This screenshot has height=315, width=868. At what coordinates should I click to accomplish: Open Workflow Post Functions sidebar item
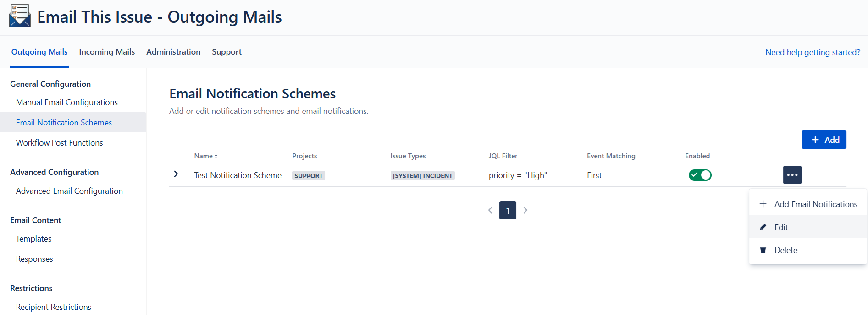pos(60,143)
